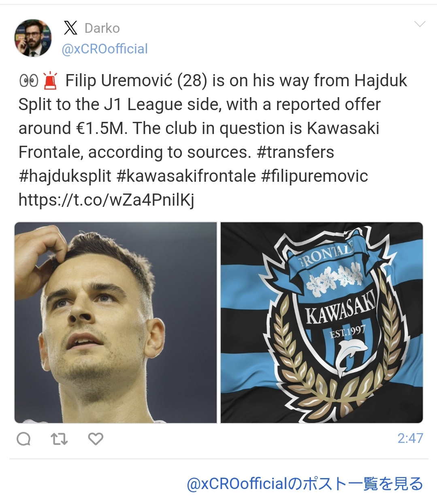Expand the tweet options chevron
This screenshot has height=504, width=437.
[x=420, y=24]
